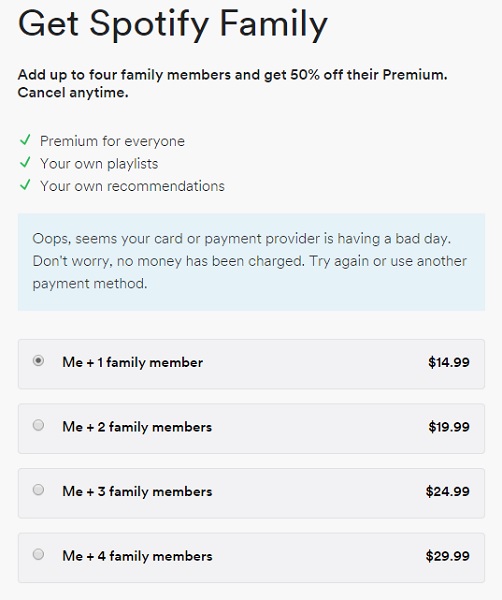Image resolution: width=502 pixels, height=600 pixels.
Task: Select the Me + 1 family member radio button
Action: coord(38,361)
